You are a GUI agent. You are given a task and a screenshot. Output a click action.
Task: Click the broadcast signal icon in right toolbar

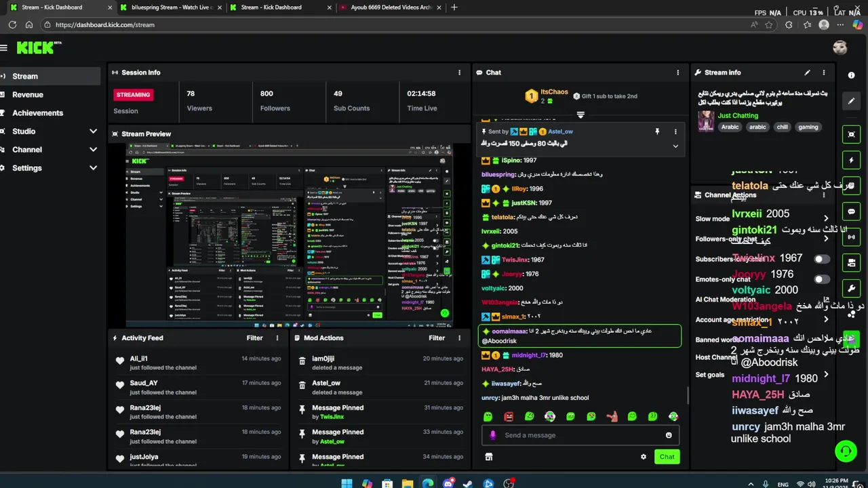[x=852, y=237]
